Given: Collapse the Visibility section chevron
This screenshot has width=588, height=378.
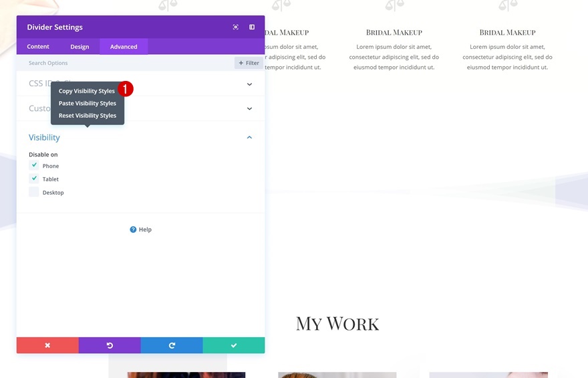Looking at the screenshot, I should pyautogui.click(x=249, y=137).
